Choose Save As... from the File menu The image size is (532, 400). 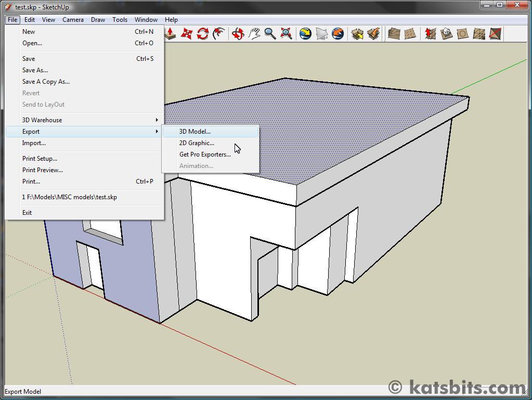(84, 70)
